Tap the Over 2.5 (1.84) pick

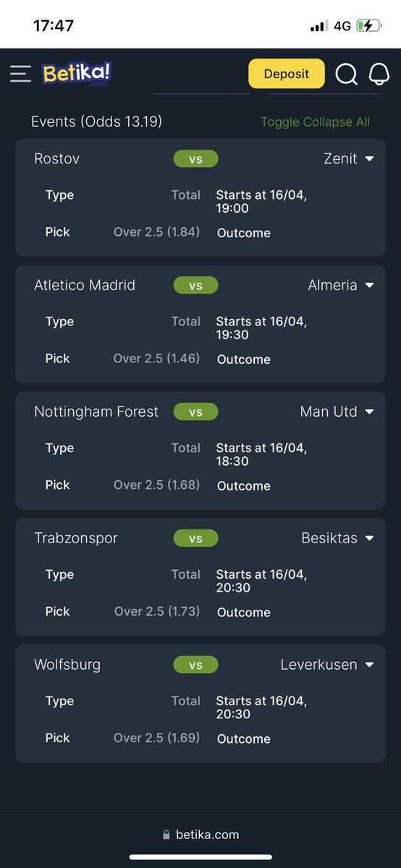156,232
